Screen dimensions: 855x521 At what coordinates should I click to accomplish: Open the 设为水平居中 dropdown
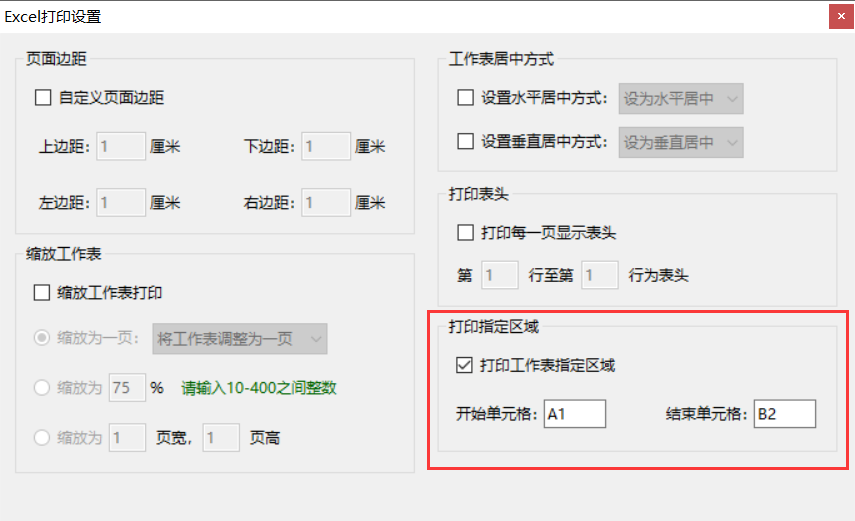coord(681,99)
